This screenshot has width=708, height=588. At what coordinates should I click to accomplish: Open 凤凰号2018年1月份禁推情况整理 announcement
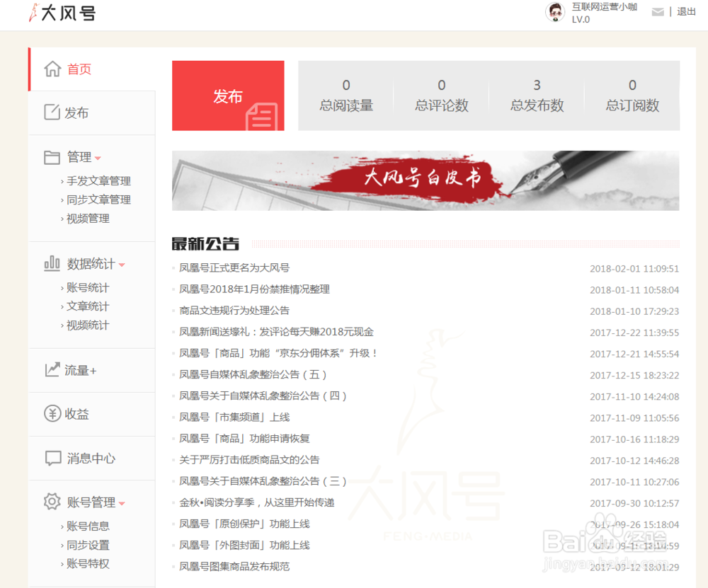coord(255,289)
